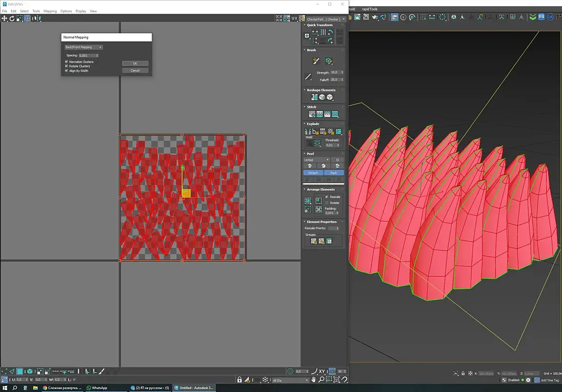Screen dimensions: 562x392
Task: Toggle the Rescale checkbox in Arrange Elements
Action: (327, 197)
